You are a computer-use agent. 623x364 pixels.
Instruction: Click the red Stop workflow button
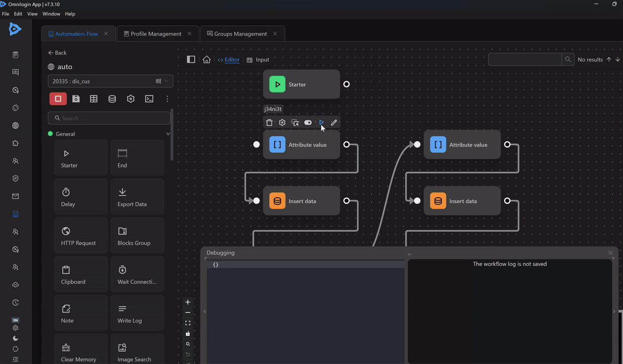[x=58, y=99]
